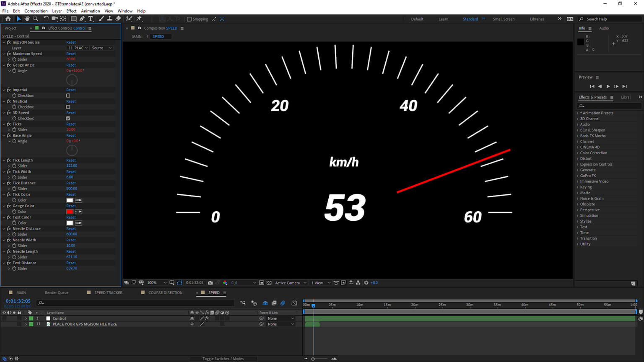Open the Tick Color white swatch
The image size is (644, 362).
point(70,200)
